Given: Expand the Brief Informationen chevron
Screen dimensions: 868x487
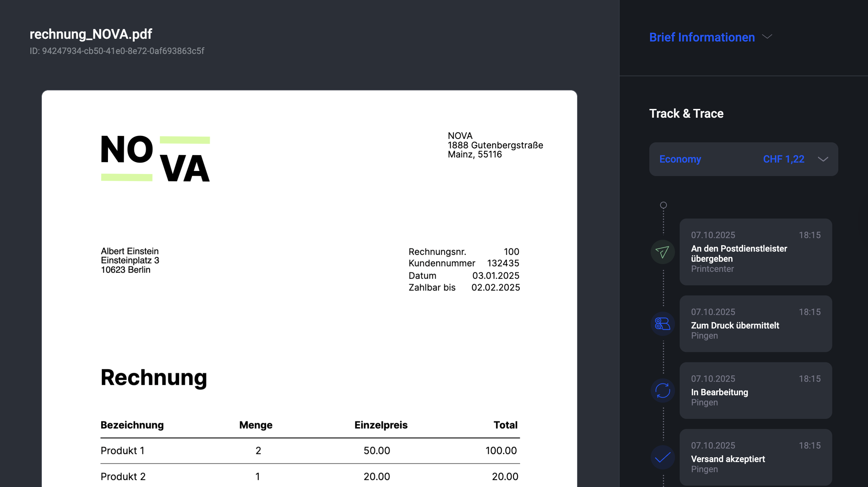Looking at the screenshot, I should click(x=767, y=37).
